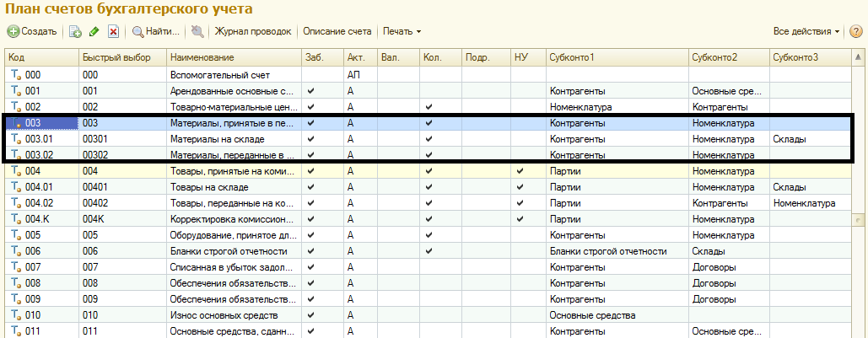
Task: Click the cancel search magnifier icon
Action: [x=197, y=32]
